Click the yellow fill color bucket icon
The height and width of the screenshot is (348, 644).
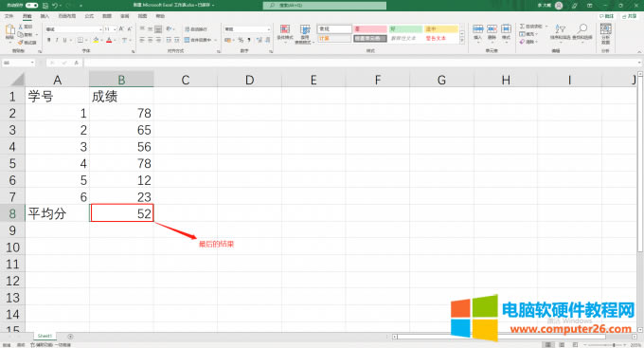tap(96, 40)
